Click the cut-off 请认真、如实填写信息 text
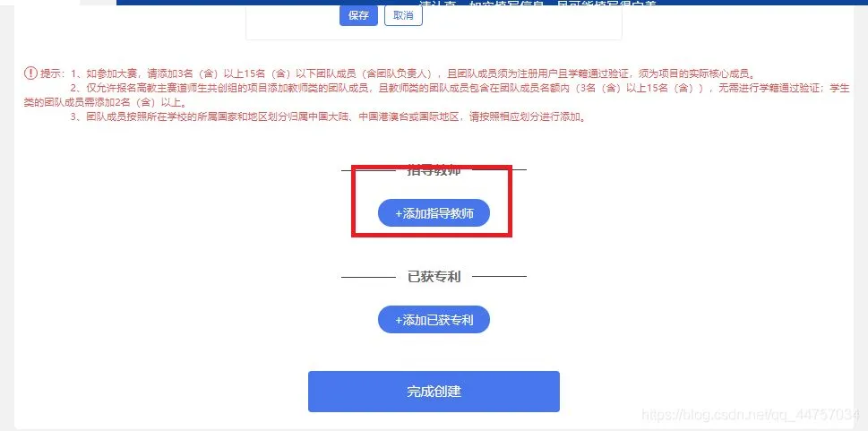This screenshot has height=431, width=868. point(538,4)
